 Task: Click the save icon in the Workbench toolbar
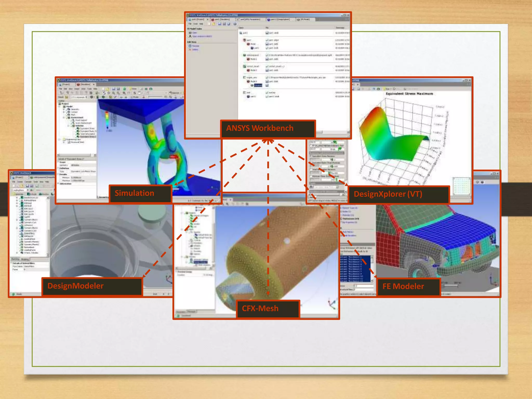(x=220, y=24)
